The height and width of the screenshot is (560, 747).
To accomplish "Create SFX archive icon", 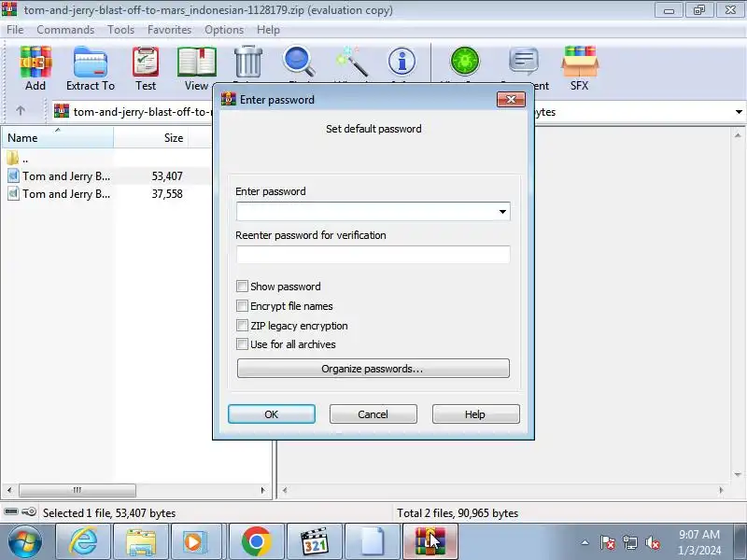I will [579, 67].
